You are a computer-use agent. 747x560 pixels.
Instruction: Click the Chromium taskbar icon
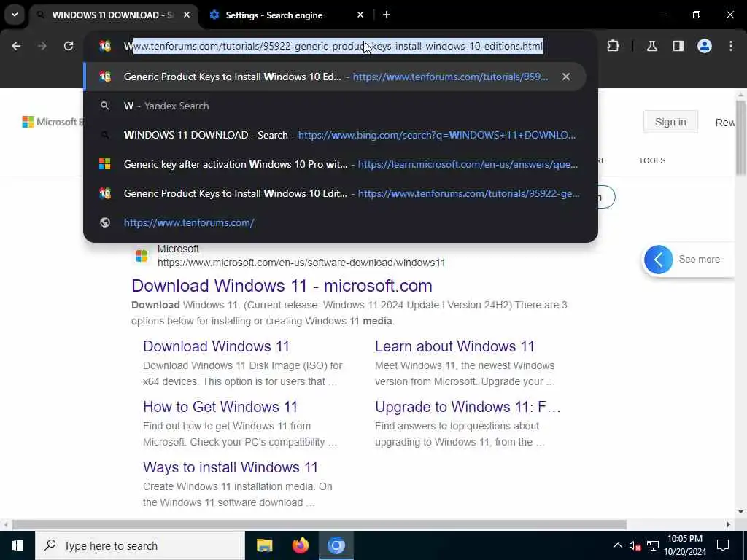pyautogui.click(x=336, y=545)
